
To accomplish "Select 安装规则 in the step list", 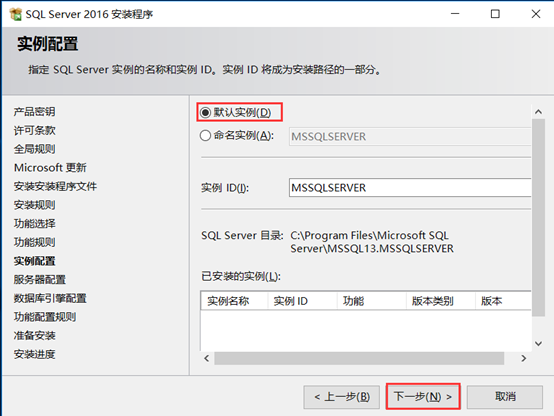I will tap(34, 205).
